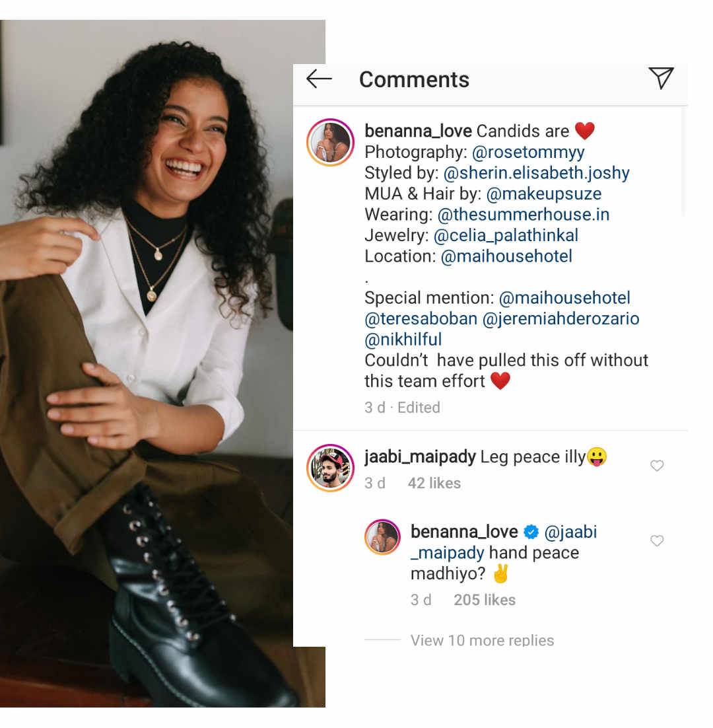713x728 pixels.
Task: Open @sherin.elisabeth.joshy stylist mention
Action: point(537,173)
